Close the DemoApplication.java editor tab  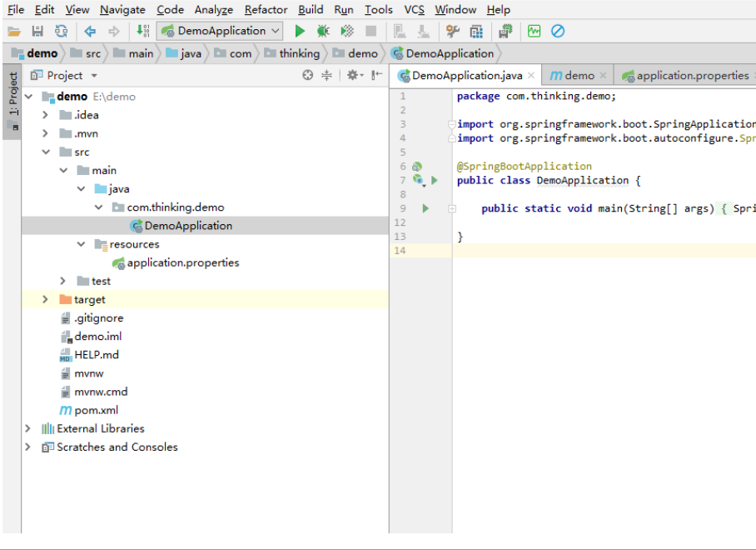[x=531, y=76]
